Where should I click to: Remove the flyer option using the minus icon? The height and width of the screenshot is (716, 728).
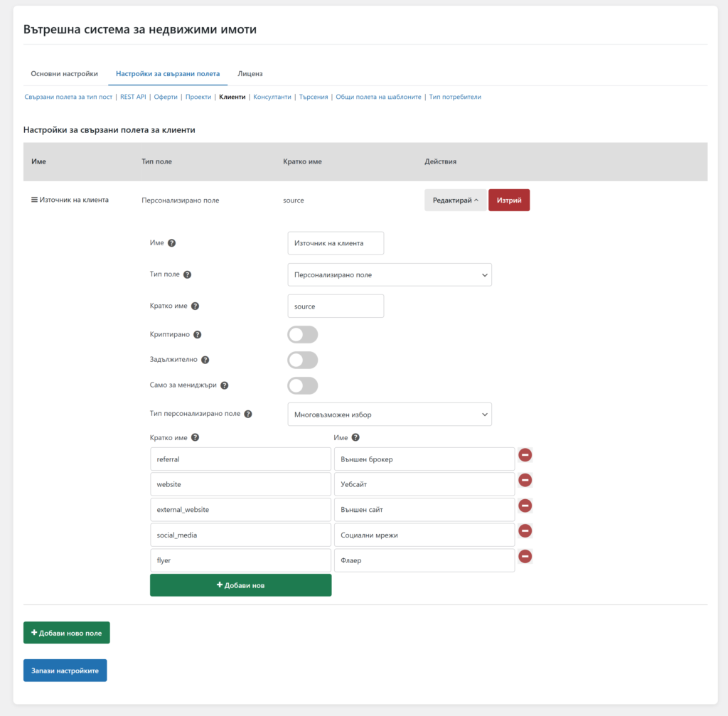pos(525,556)
